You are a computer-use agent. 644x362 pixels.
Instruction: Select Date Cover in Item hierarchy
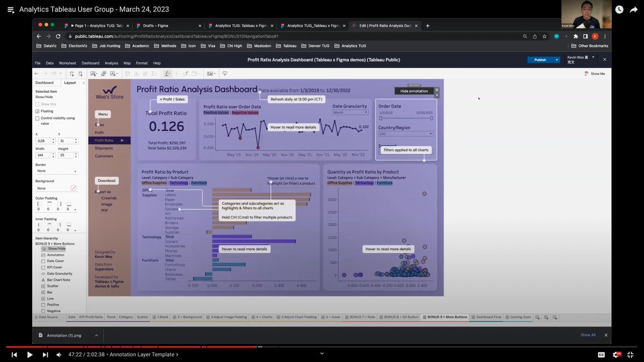click(55, 261)
